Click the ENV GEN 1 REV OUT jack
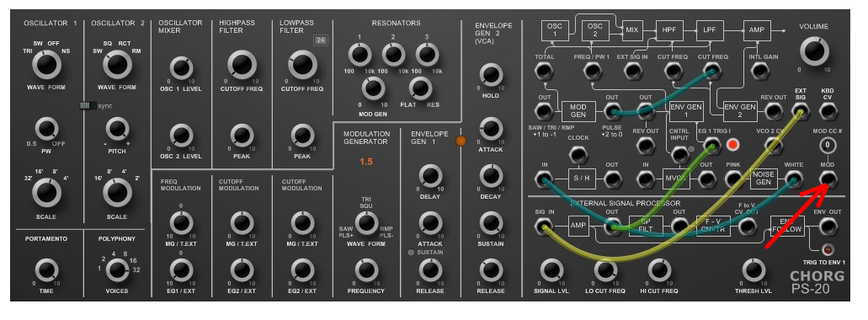Viewport: 868px width, 320px height. click(x=646, y=146)
